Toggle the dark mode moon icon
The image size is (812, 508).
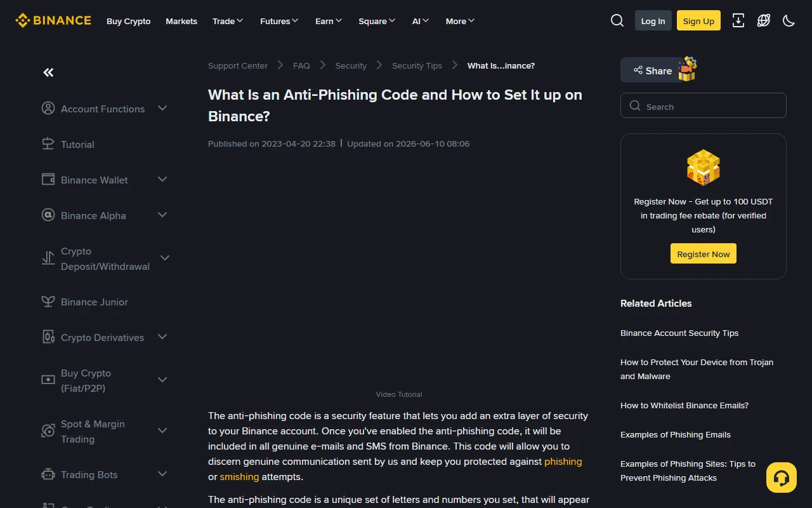(x=789, y=21)
